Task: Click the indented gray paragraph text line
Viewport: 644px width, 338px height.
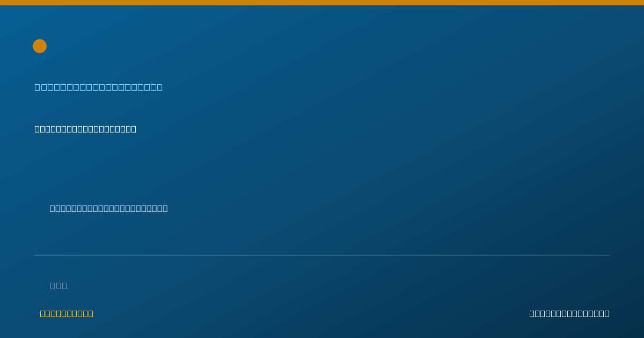Action: 109,208
